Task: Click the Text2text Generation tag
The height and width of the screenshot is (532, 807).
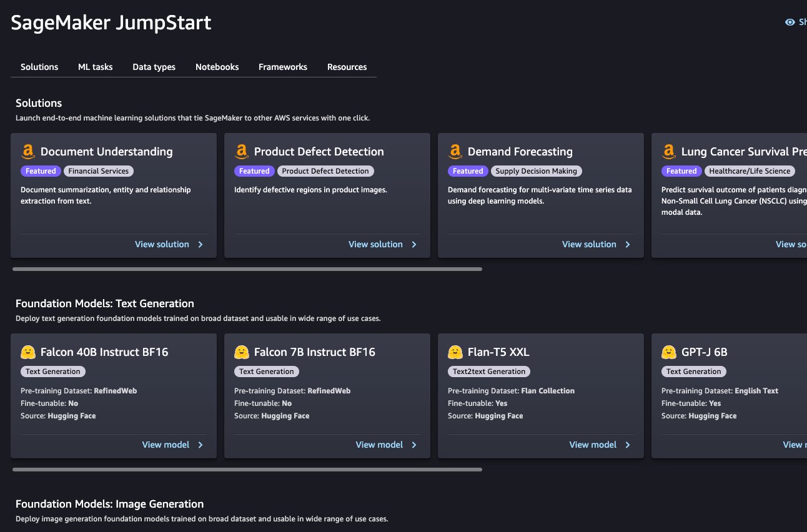Action: point(489,372)
